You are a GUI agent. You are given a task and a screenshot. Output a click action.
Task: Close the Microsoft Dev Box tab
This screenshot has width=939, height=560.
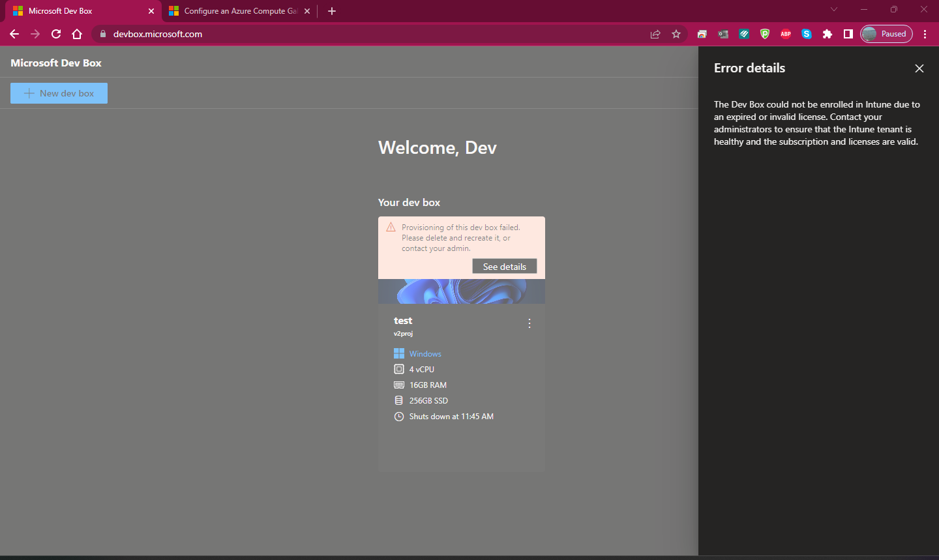pos(151,11)
